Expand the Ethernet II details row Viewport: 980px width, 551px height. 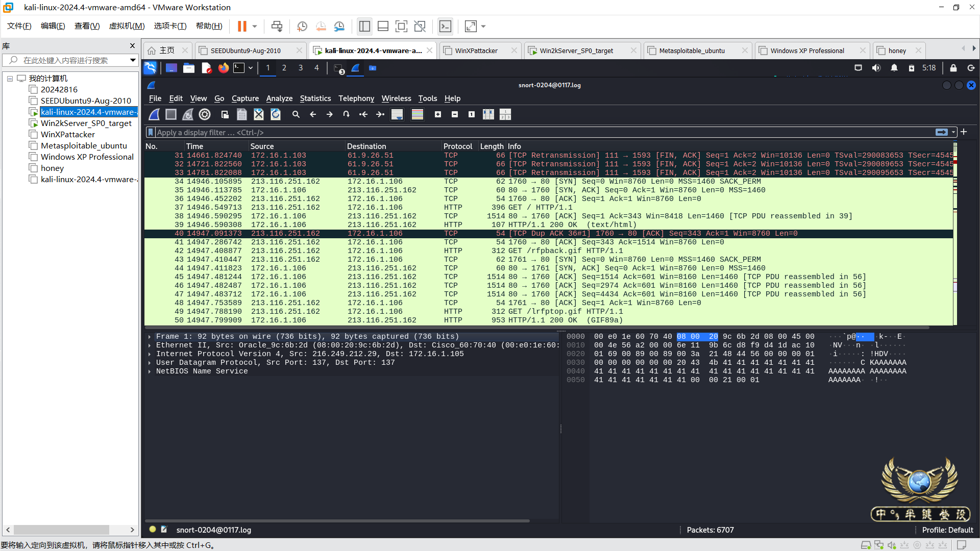pyautogui.click(x=150, y=345)
